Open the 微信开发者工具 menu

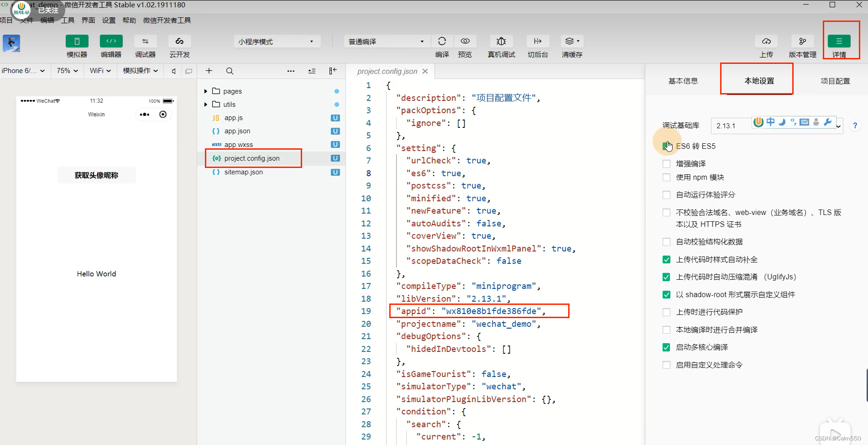[x=167, y=21]
